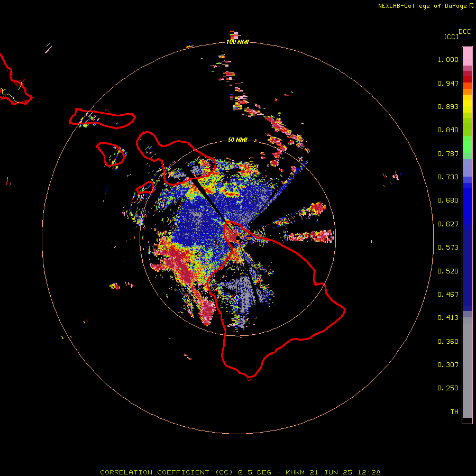Click the DCC legend title
This screenshot has height=476, width=476.
click(464, 32)
